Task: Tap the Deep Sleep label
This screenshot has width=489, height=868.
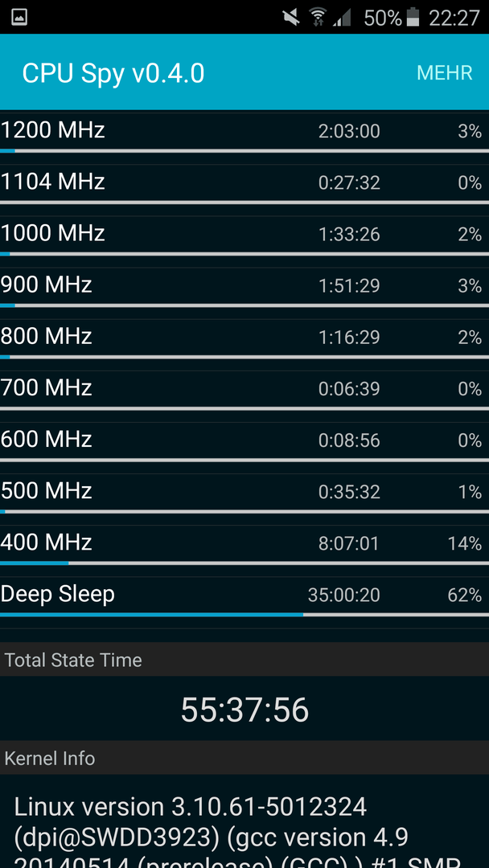Action: click(x=58, y=594)
